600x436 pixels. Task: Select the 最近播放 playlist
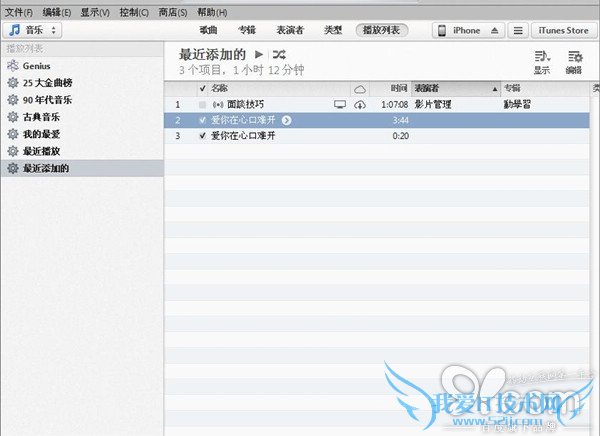(x=41, y=151)
